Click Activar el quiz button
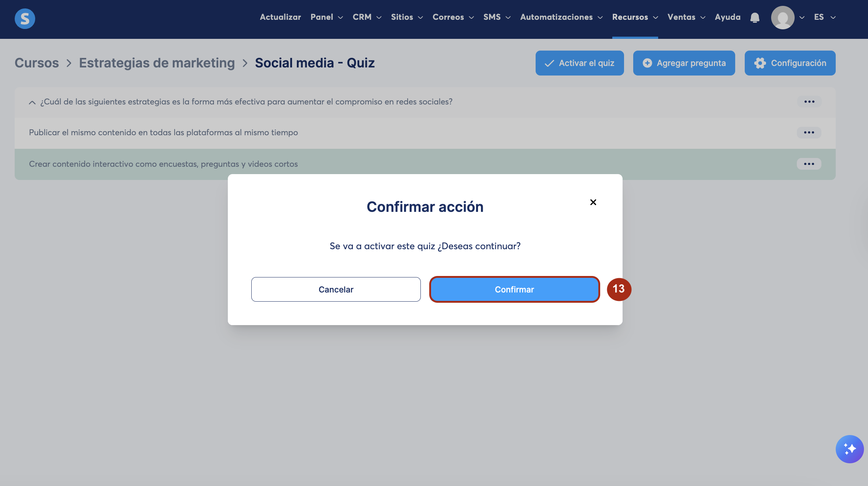 click(579, 63)
